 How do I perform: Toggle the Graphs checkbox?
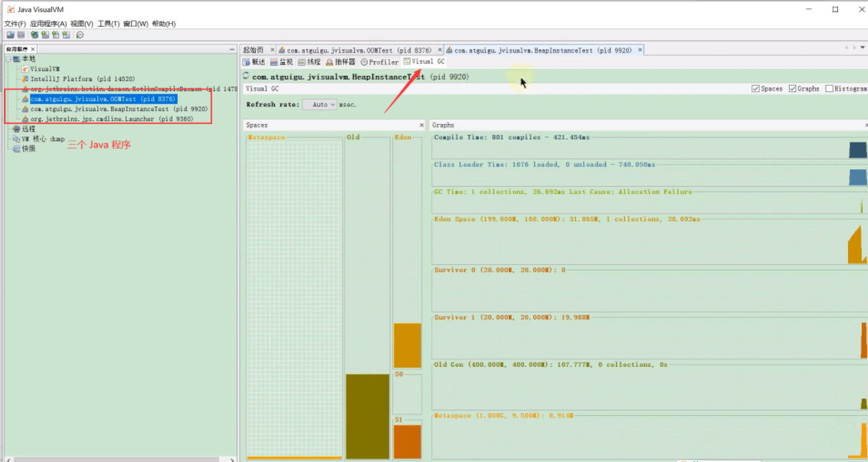pos(792,89)
